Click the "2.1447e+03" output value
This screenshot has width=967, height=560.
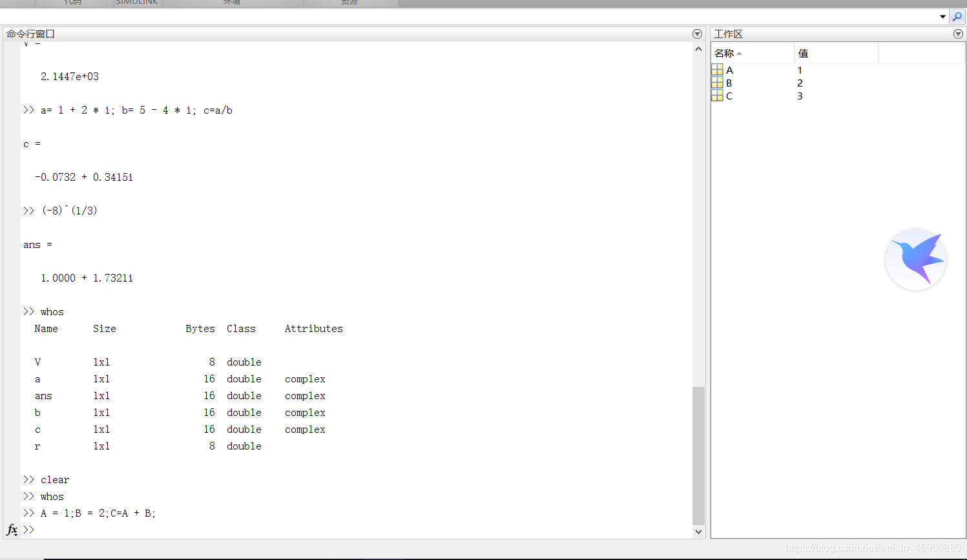point(70,76)
